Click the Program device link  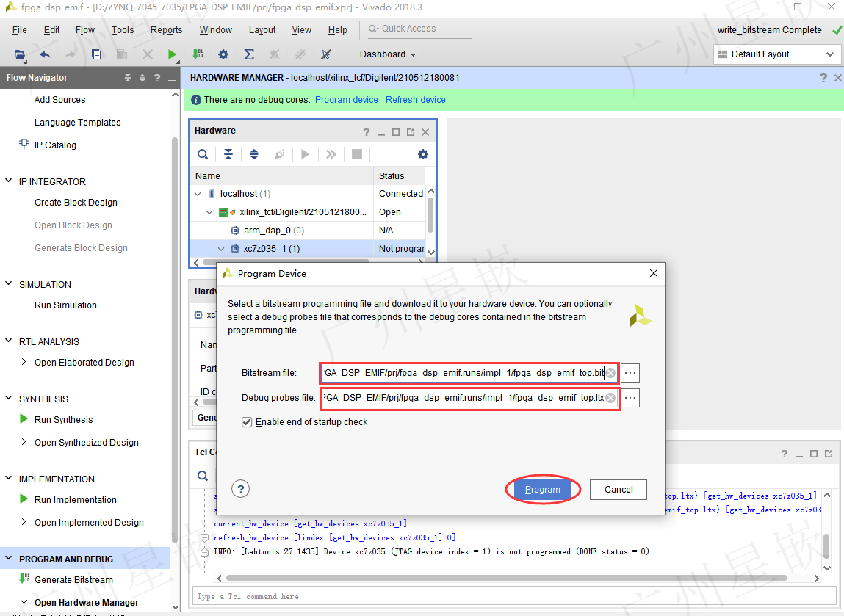(347, 100)
